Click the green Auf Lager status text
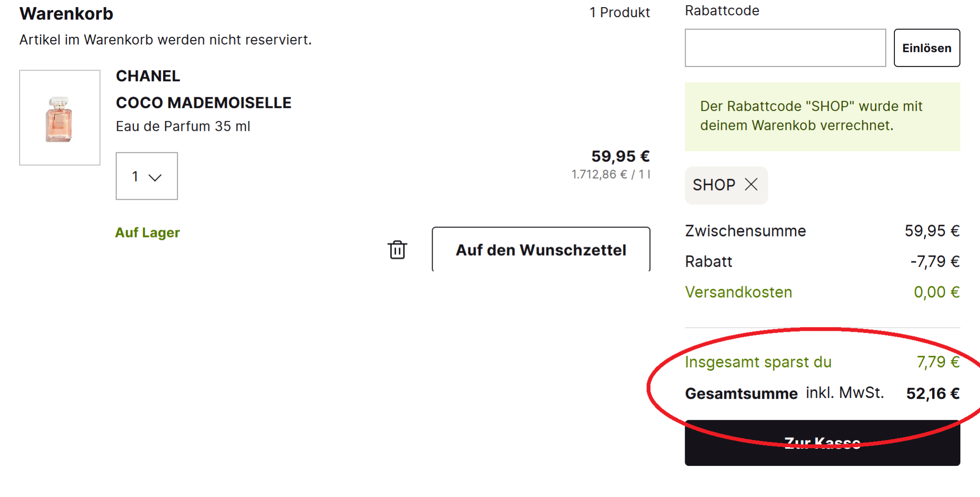 [x=147, y=233]
